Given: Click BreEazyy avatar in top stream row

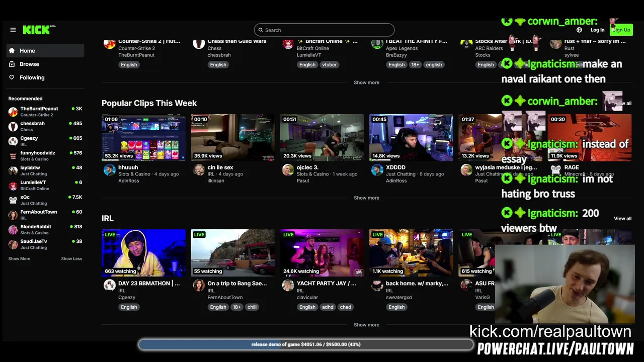Looking at the screenshot, I should coord(377,43).
